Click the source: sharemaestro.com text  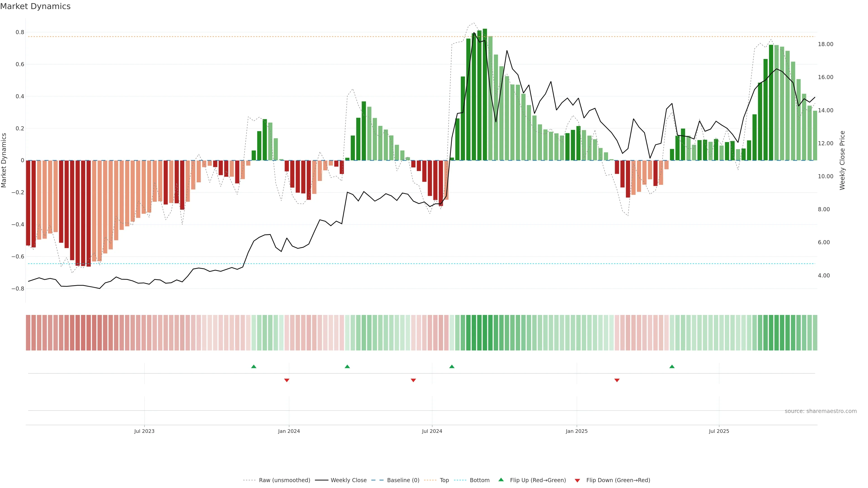pos(821,411)
